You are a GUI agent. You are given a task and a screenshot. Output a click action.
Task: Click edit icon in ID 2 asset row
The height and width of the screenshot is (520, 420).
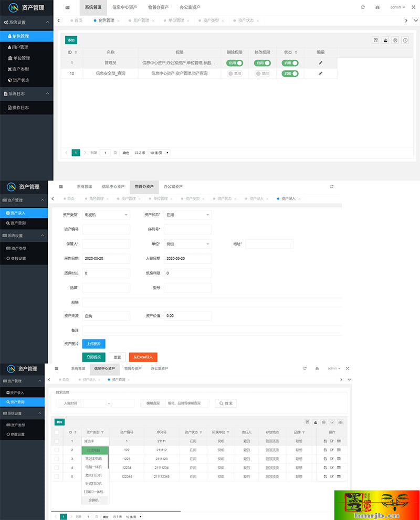[332, 450]
